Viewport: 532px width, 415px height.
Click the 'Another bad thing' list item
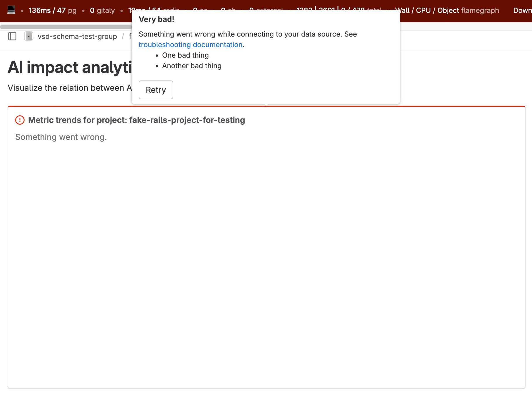192,66
